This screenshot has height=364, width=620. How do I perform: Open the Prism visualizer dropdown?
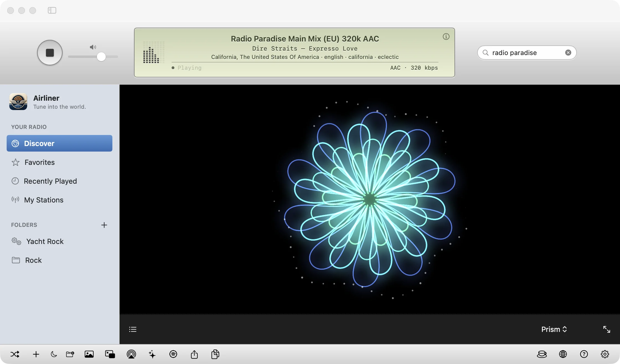click(x=554, y=329)
